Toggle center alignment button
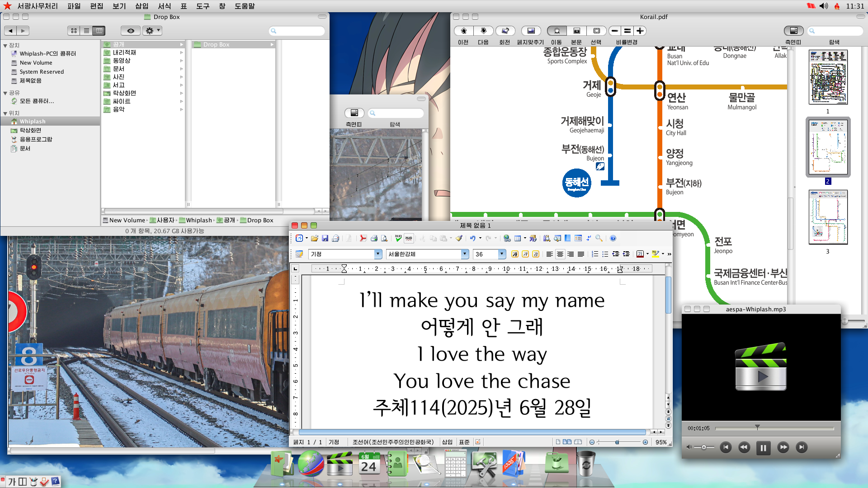868x488 pixels. [x=560, y=254]
